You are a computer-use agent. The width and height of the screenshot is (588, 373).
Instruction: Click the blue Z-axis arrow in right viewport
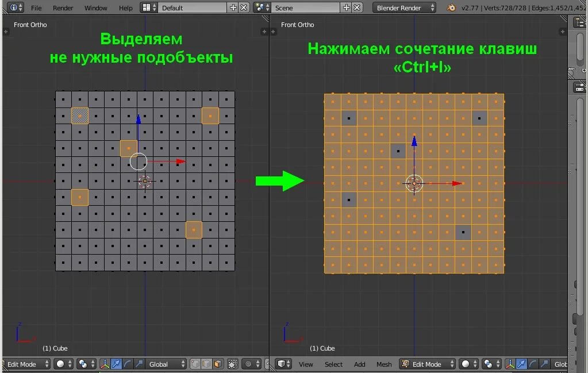[x=414, y=141]
